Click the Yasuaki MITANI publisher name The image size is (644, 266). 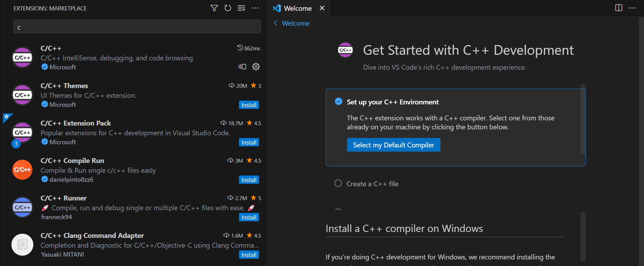pos(62,254)
